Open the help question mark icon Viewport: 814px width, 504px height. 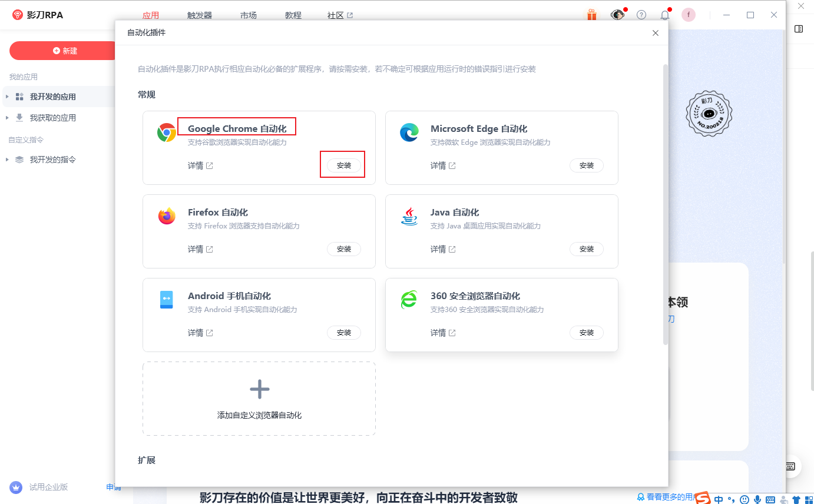tap(641, 15)
